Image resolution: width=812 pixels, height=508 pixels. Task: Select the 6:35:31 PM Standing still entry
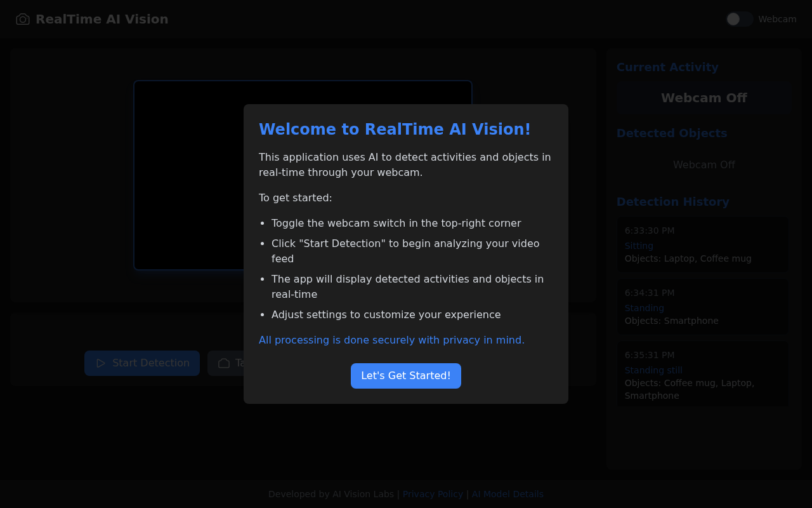tap(703, 374)
